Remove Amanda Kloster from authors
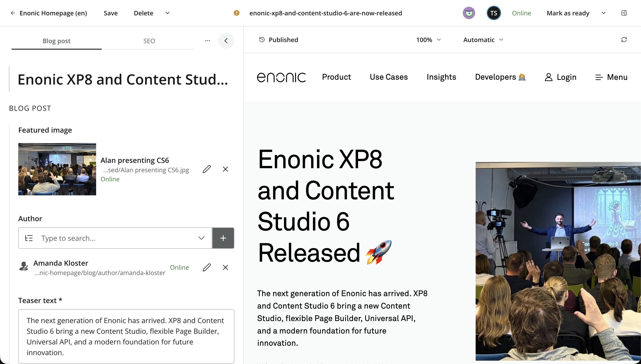The height and width of the screenshot is (364, 641). 225,267
